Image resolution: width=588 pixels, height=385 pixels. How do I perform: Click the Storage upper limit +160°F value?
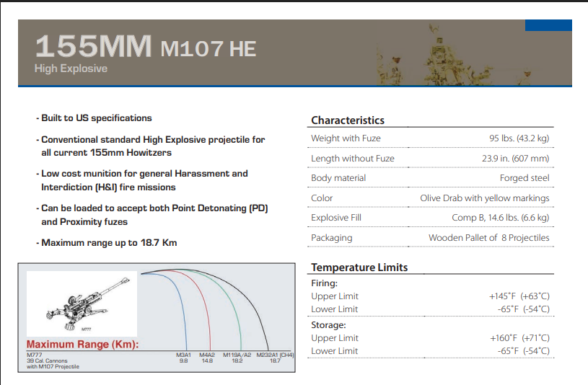519,338
